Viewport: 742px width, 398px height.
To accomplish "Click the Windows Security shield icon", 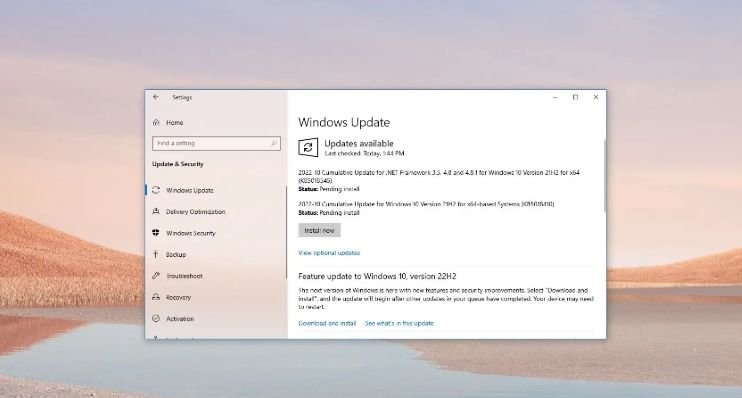I will (x=156, y=232).
